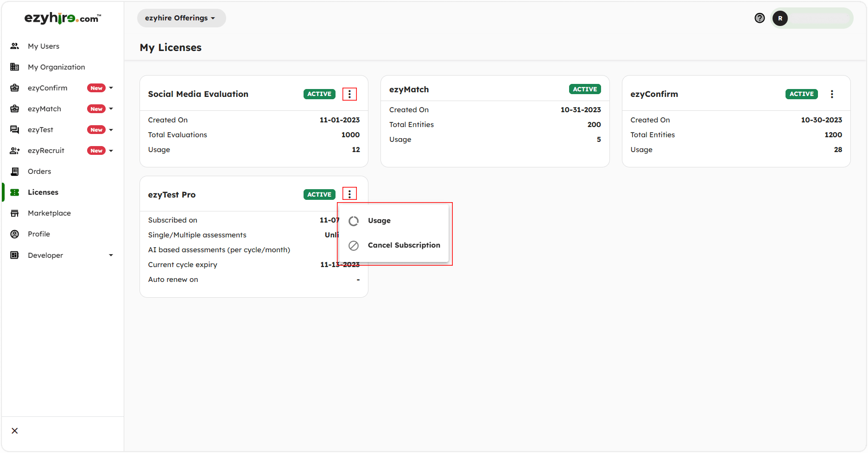Click the Licenses ticket icon
This screenshot has width=868, height=453.
(x=15, y=192)
